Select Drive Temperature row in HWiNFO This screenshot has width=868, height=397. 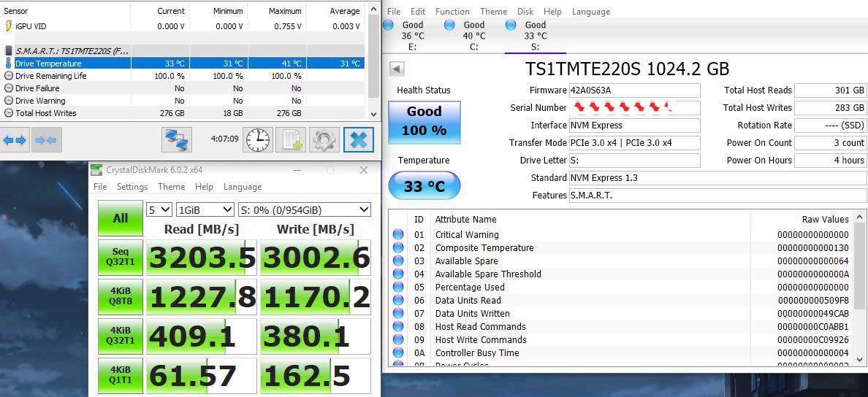click(182, 63)
